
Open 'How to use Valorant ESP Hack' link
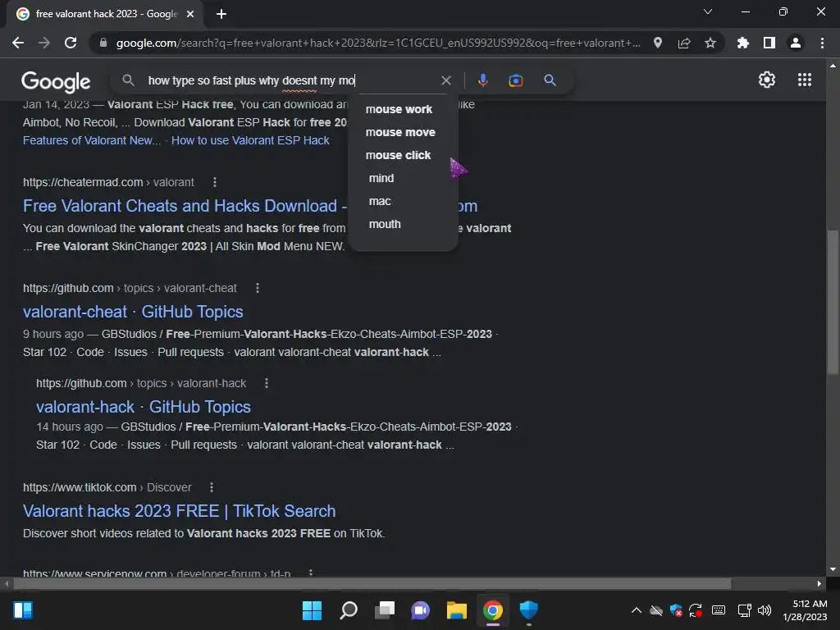(x=250, y=140)
